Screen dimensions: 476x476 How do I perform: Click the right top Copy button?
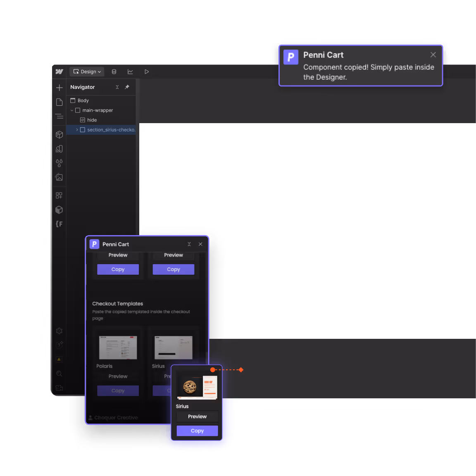point(174,269)
